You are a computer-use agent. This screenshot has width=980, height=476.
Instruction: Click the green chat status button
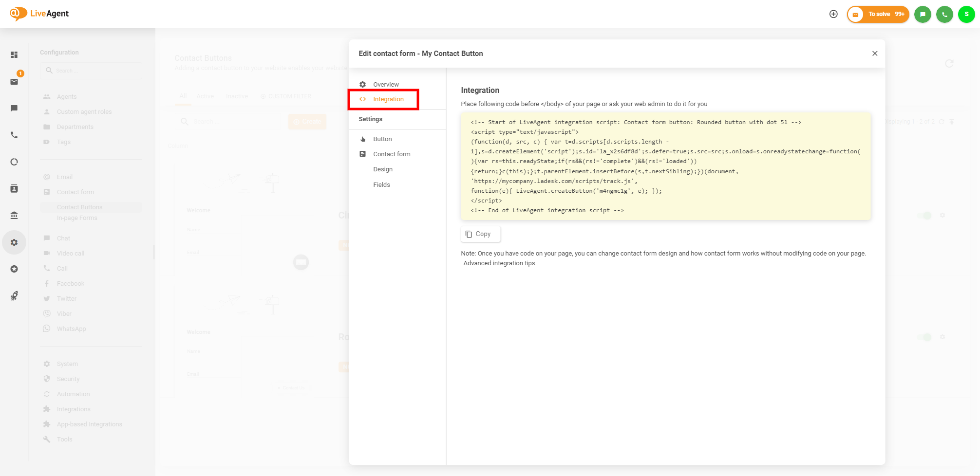(x=923, y=14)
